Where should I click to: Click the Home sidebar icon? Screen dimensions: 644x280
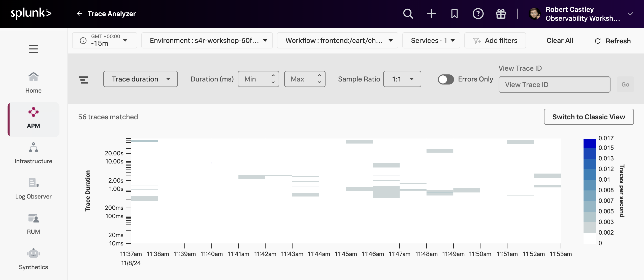33,81
